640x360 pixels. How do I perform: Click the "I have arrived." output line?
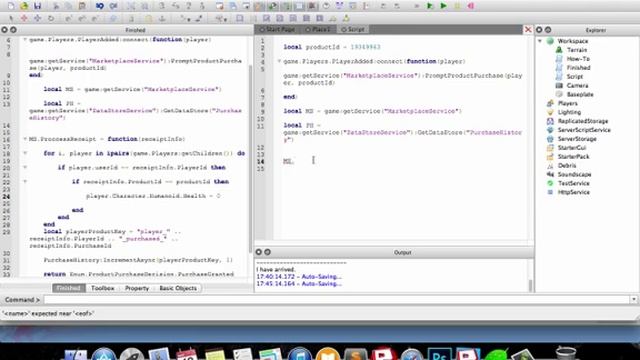276,270
